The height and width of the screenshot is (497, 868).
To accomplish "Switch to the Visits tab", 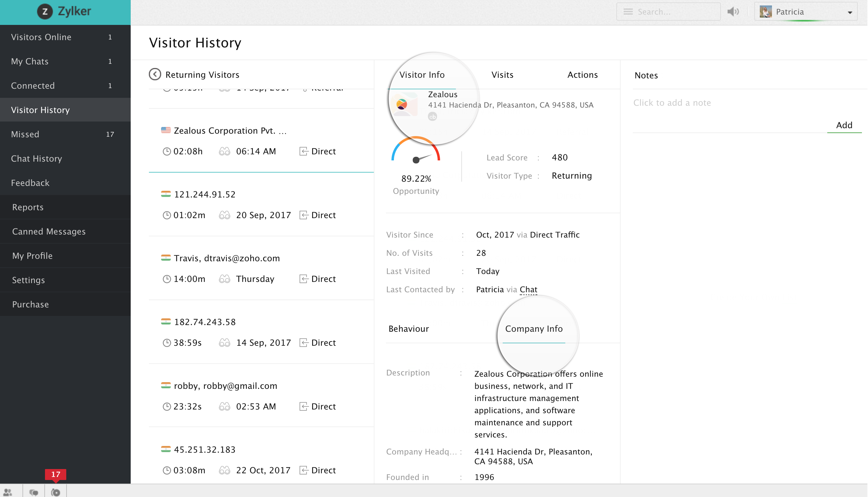I will click(502, 75).
